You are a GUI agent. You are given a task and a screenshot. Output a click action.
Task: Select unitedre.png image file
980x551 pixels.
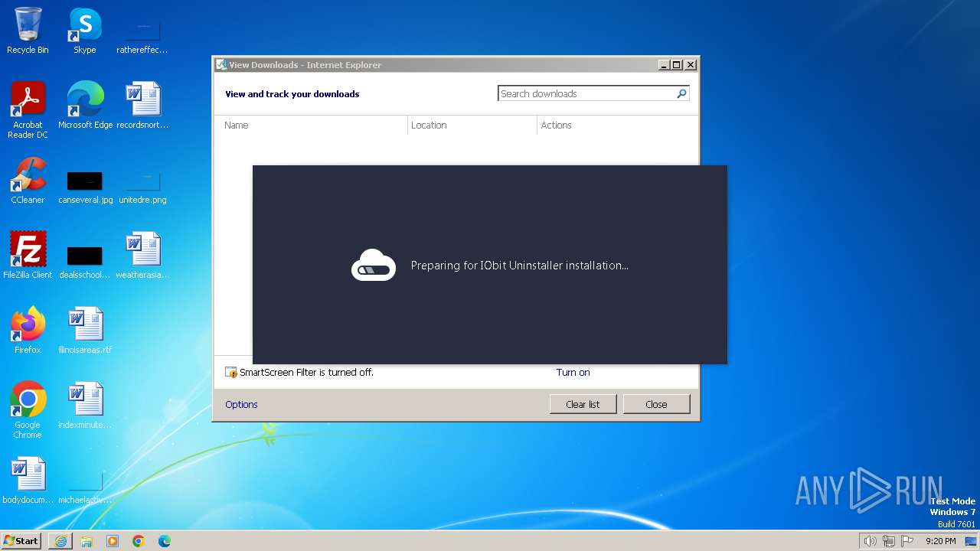142,186
